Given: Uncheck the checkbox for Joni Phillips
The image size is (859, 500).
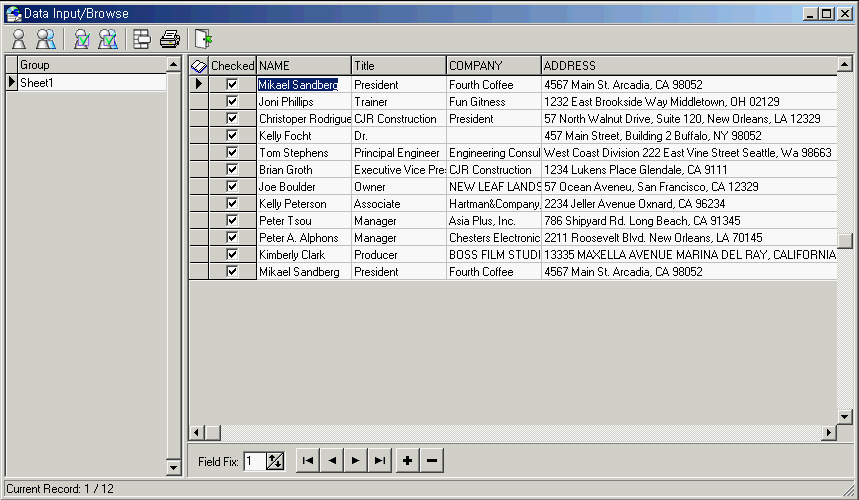Looking at the screenshot, I should tap(232, 102).
